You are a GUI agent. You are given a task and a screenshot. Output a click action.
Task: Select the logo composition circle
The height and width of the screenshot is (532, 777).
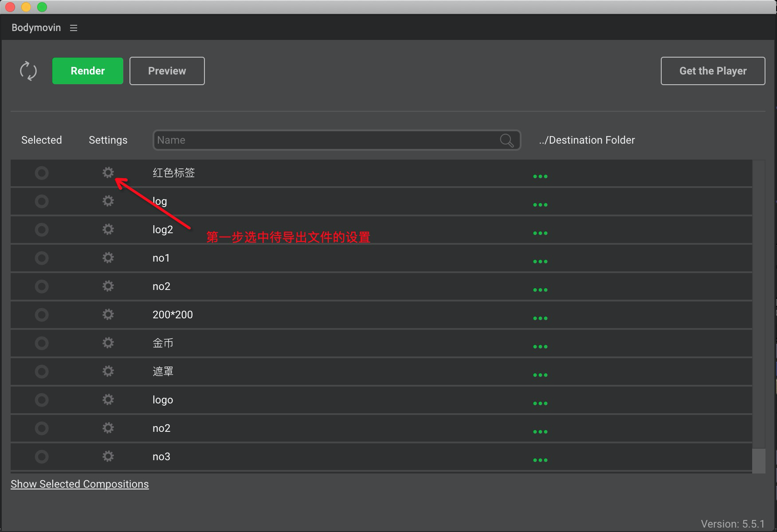[x=42, y=400]
